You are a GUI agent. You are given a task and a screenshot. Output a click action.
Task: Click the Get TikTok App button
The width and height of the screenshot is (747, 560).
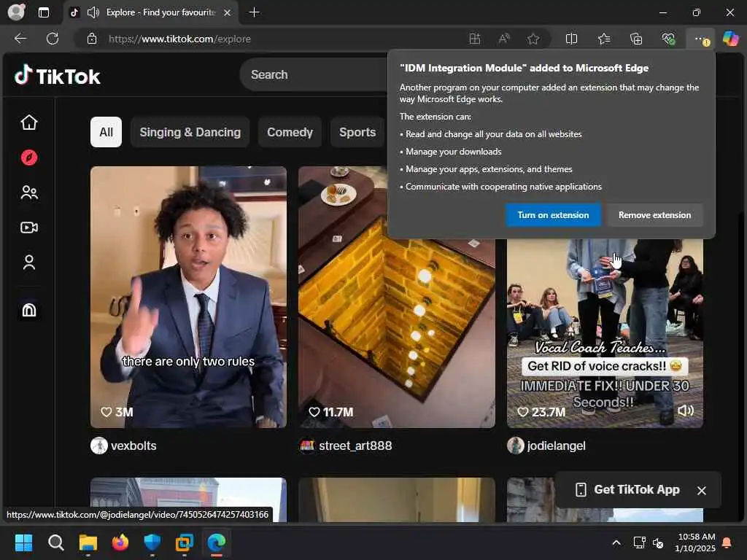click(x=627, y=489)
